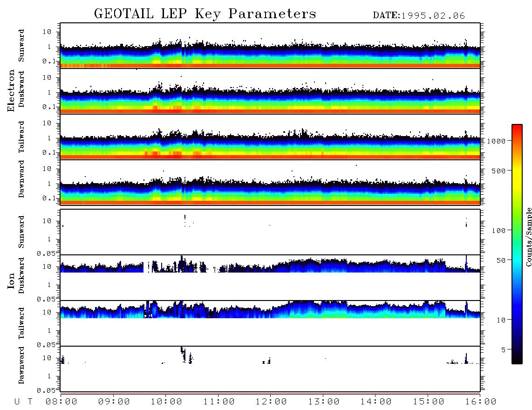Click the 100 colorbar tick label

click(498, 231)
